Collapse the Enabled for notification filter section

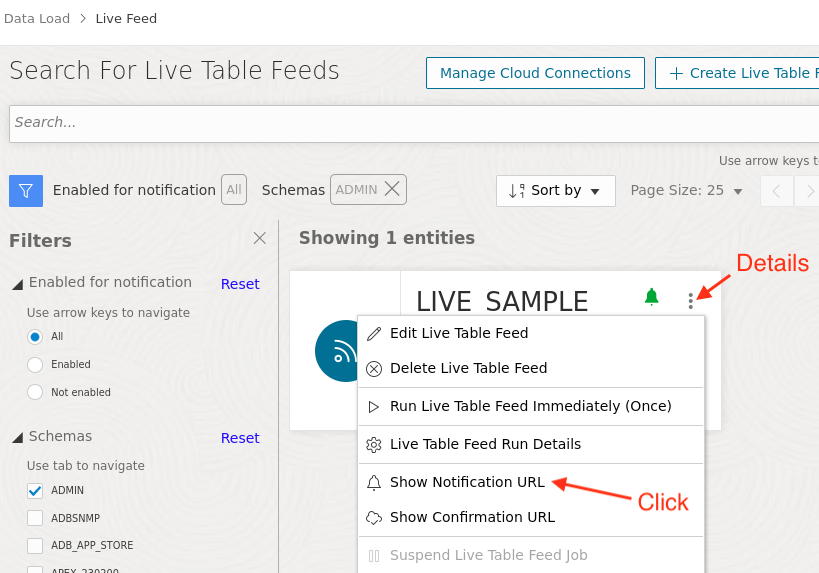point(18,284)
